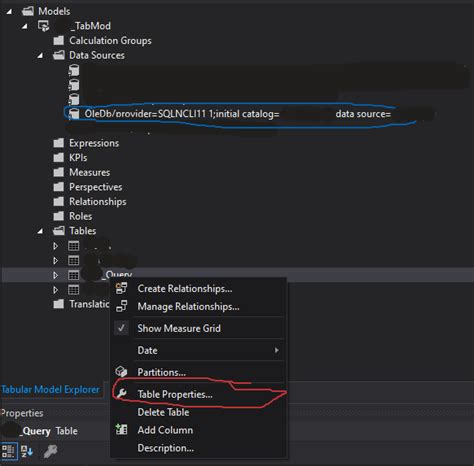Click the Add Column icon
This screenshot has height=466, width=474.
[x=121, y=430]
